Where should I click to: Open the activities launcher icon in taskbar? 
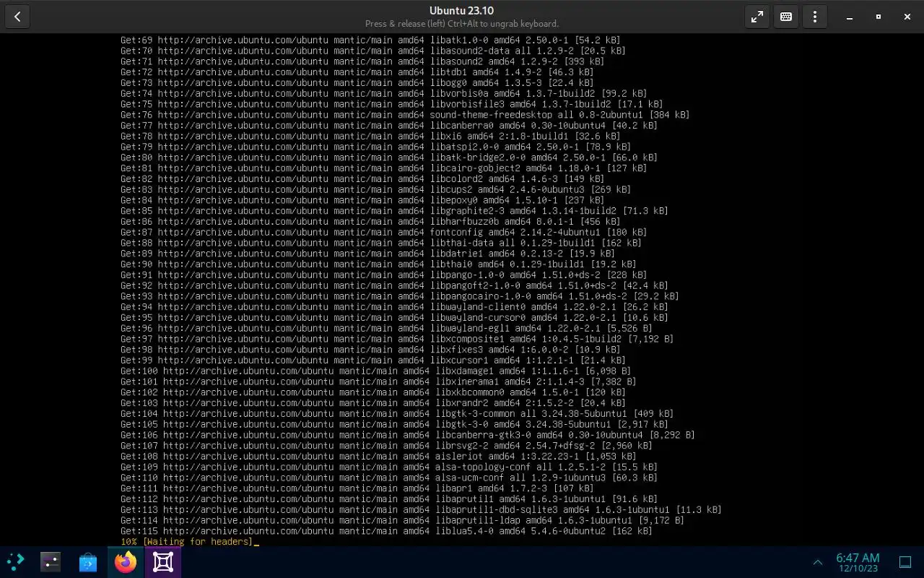coord(15,561)
